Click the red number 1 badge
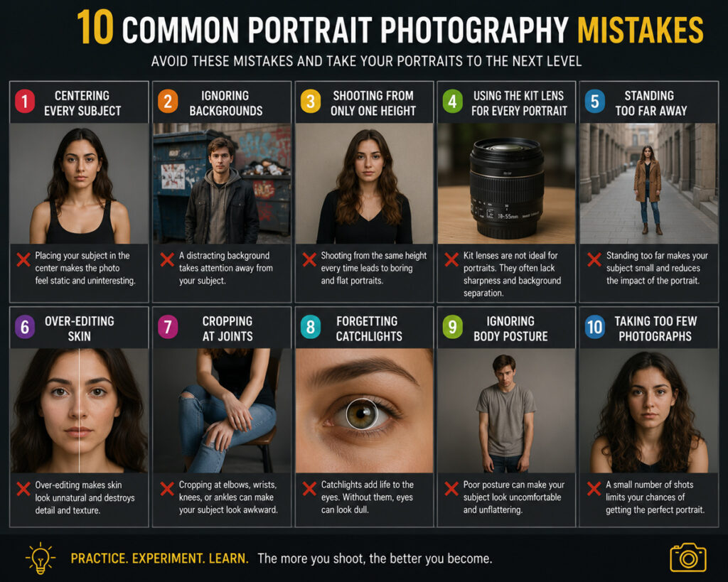728x582 pixels. click(25, 101)
